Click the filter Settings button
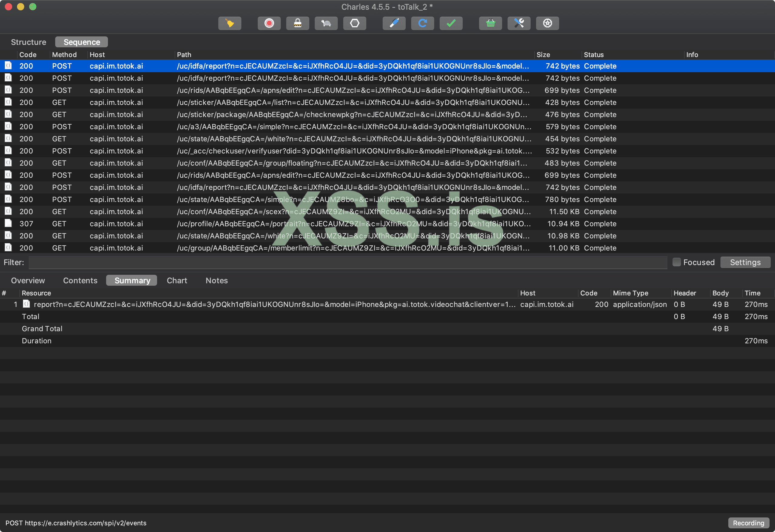The image size is (775, 532). [x=745, y=262]
